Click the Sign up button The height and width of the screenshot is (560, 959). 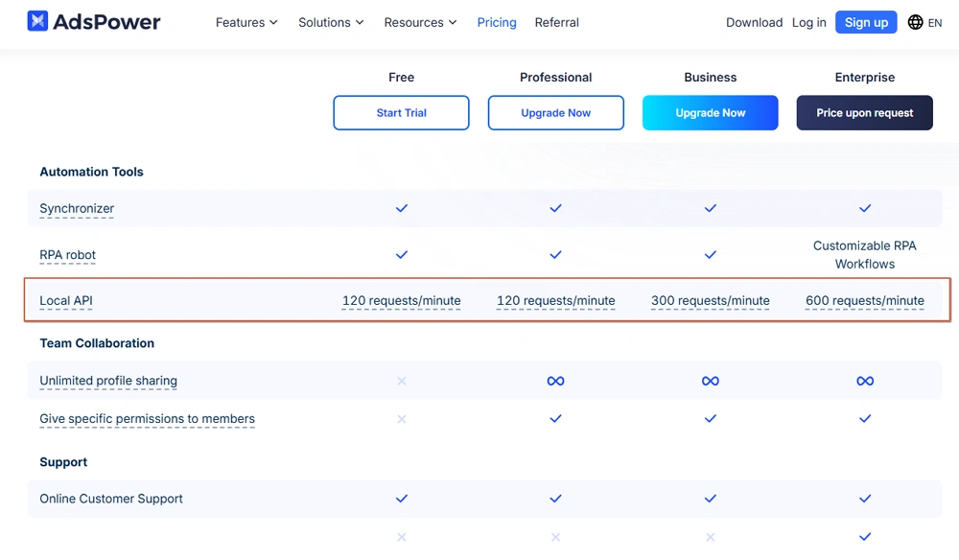[x=866, y=22]
